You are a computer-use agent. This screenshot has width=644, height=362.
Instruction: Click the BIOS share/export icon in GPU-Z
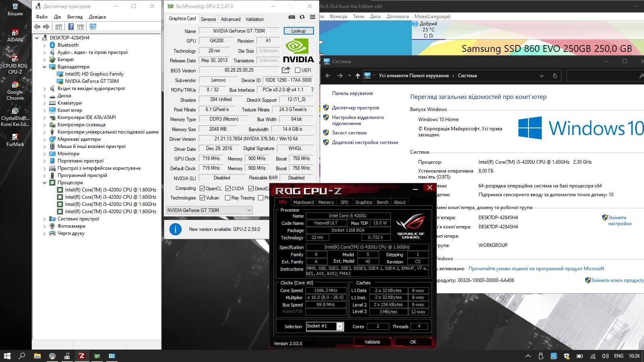286,70
